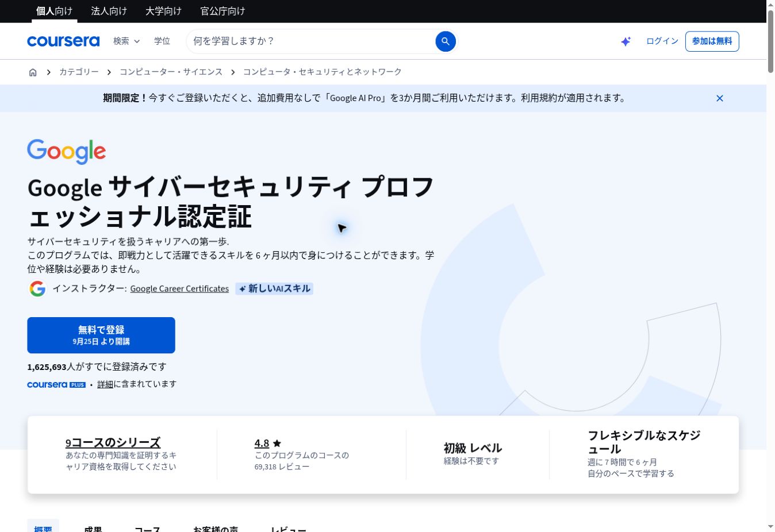This screenshot has width=775, height=532.
Task: Click the page vertical scrollbar thumb
Action: tap(770, 41)
